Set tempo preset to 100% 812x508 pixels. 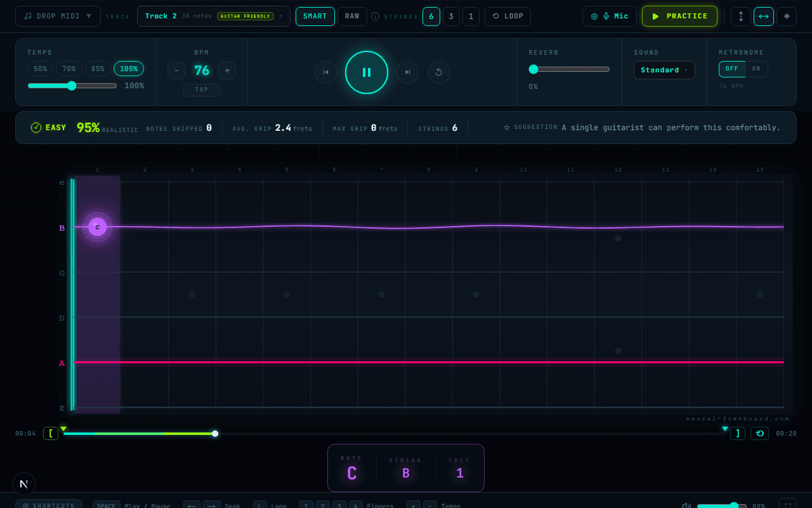(129, 69)
